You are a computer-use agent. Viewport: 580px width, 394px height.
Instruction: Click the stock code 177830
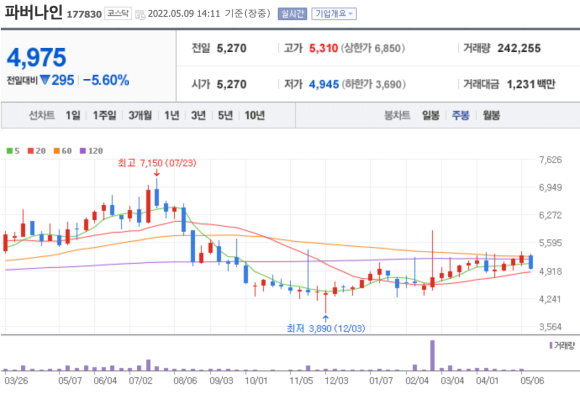click(84, 14)
